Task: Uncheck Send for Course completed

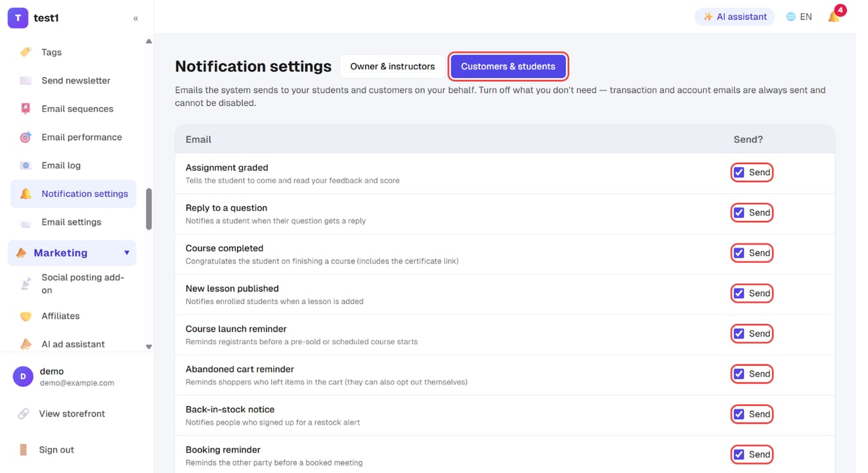Action: pos(739,253)
